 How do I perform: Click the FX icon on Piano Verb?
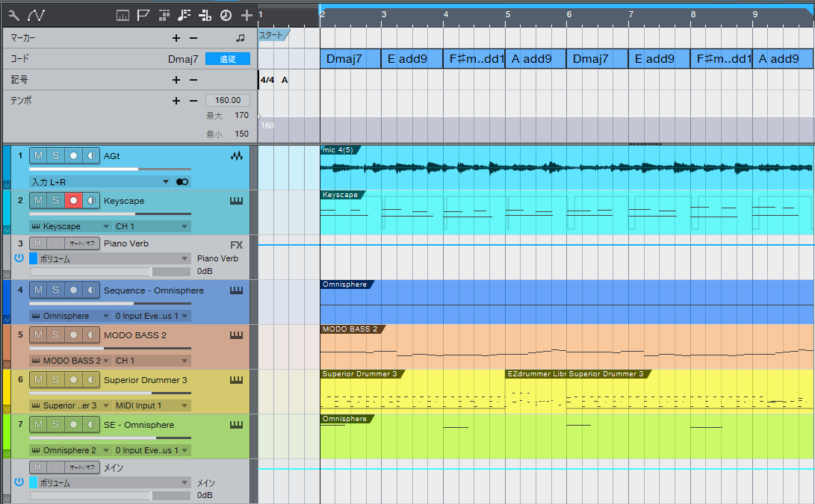237,245
